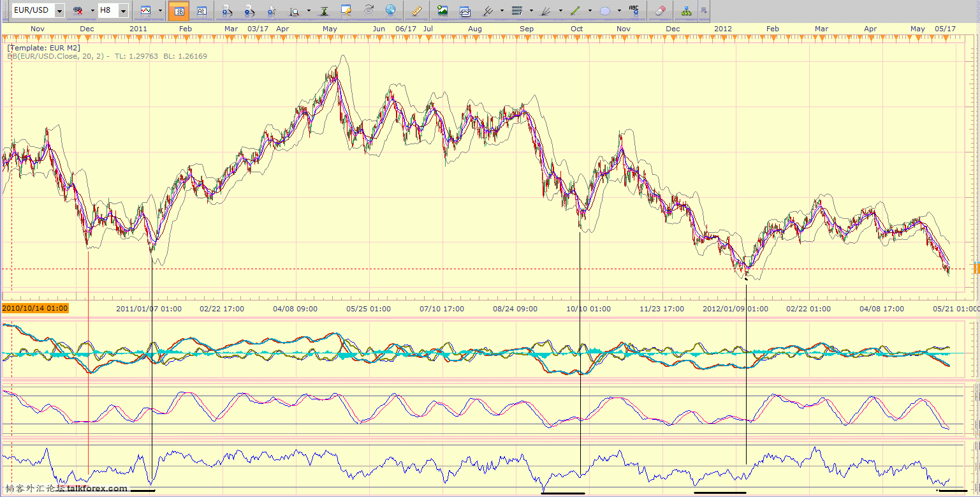Click the 2011 year label on top axis
Image resolution: width=980 pixels, height=497 pixels.
(x=138, y=29)
